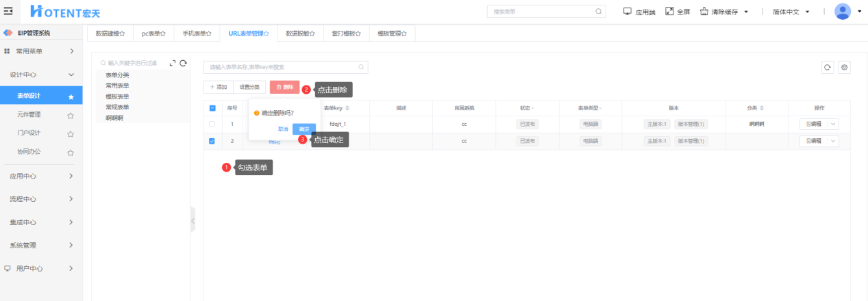The width and height of the screenshot is (868, 301).
Task: Click the user avatar
Action: pyautogui.click(x=843, y=12)
